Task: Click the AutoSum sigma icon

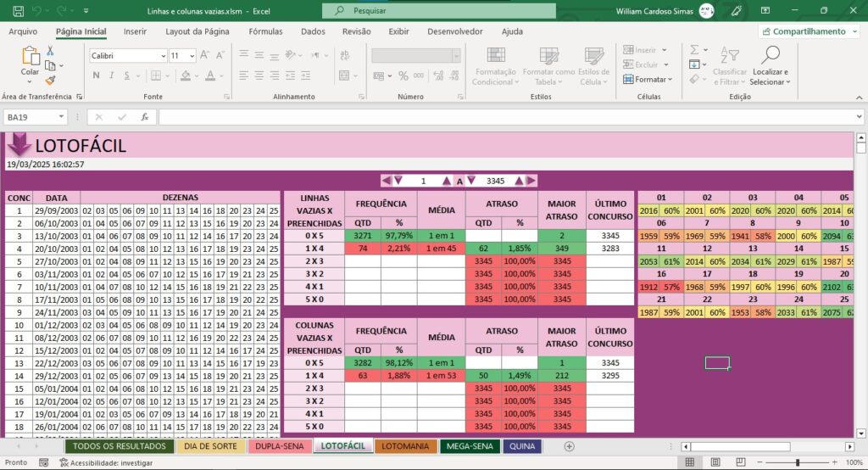Action: [694, 50]
